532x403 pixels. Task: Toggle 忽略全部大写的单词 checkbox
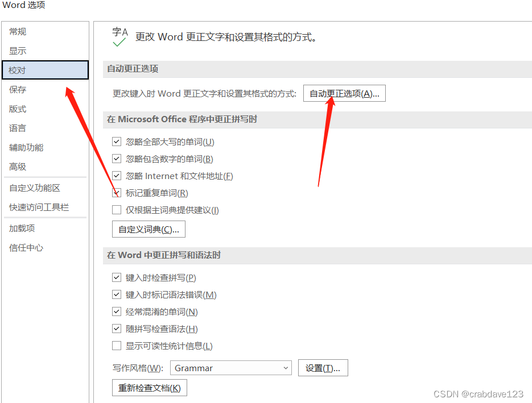point(117,142)
